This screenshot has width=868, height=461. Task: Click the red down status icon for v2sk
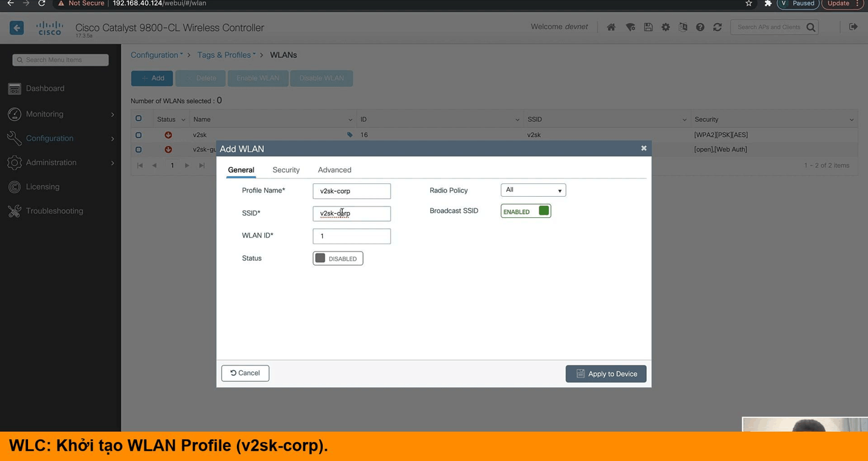(168, 135)
